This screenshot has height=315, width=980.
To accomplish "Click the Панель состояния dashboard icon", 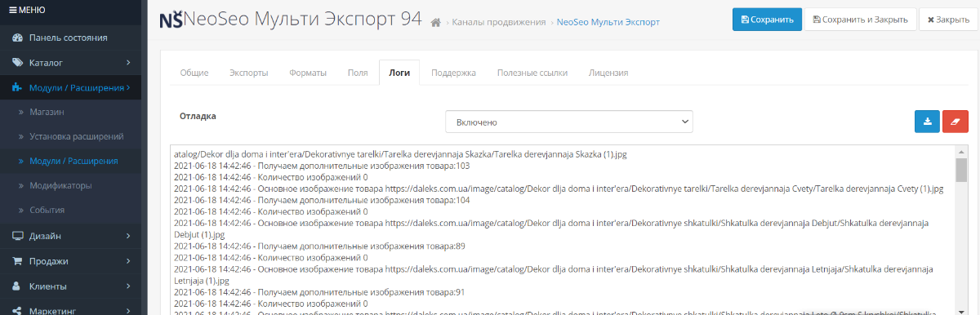I will 17,38.
